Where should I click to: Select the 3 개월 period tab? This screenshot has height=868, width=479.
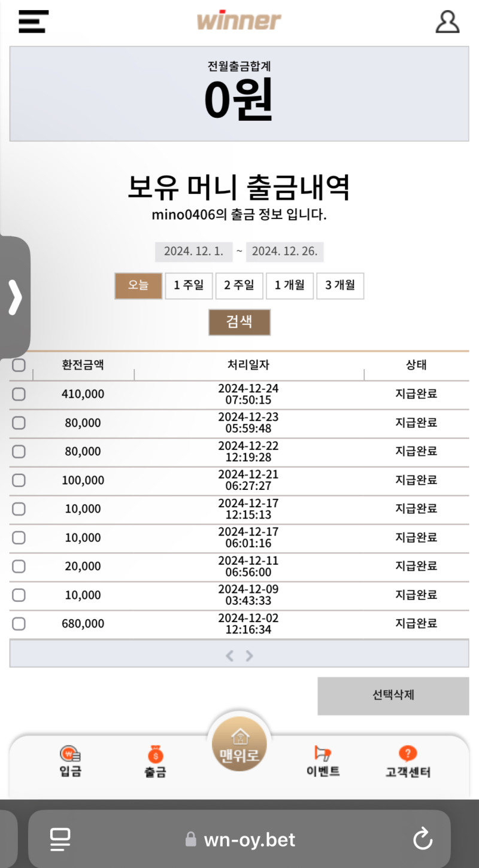[x=340, y=286]
